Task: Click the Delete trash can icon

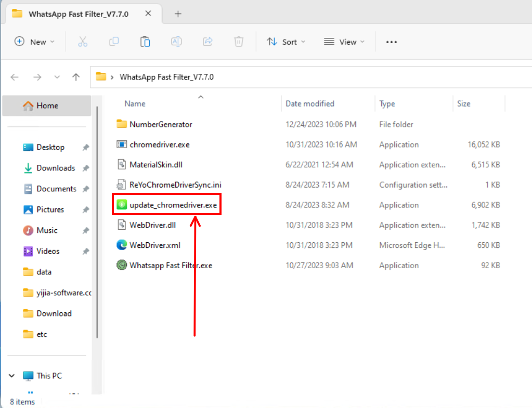Action: 239,42
